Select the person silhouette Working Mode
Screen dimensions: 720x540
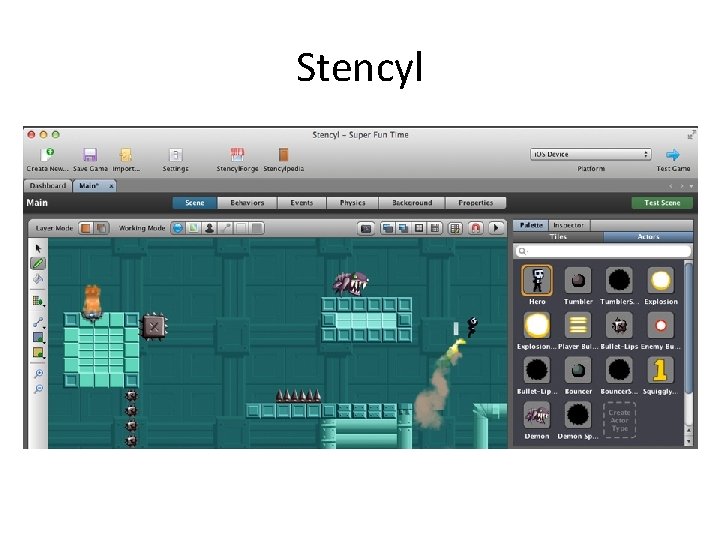[x=209, y=228]
